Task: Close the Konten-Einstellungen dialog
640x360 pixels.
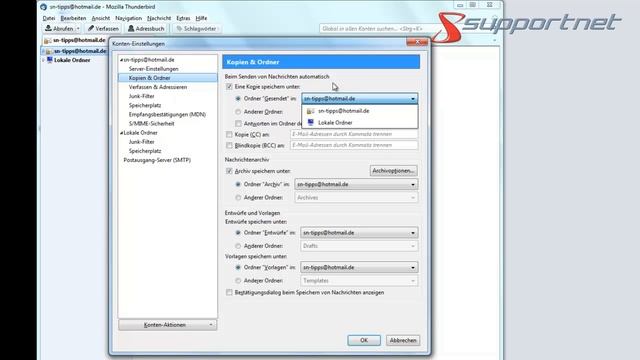Action: click(x=417, y=42)
